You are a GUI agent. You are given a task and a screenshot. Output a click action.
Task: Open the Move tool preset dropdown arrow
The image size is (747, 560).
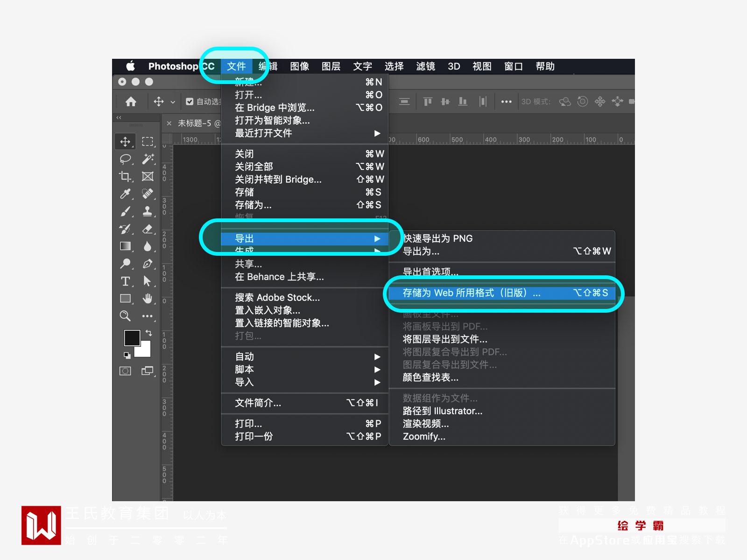173,102
